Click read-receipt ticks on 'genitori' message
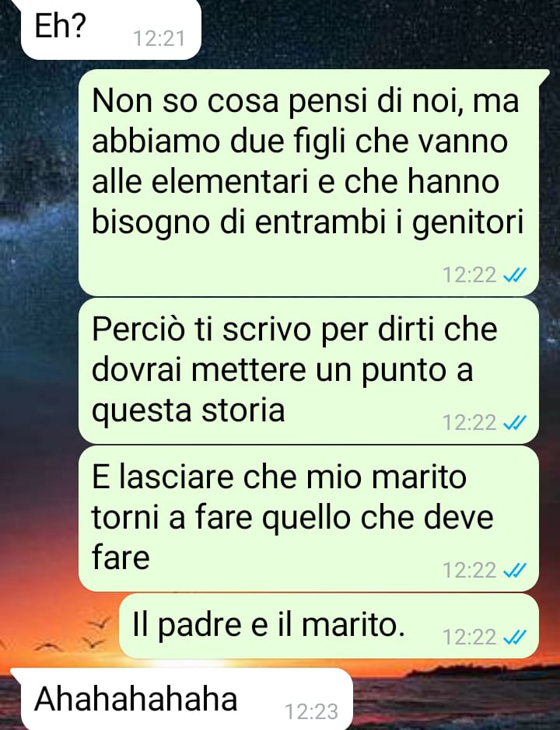The image size is (560, 730). coord(515,275)
